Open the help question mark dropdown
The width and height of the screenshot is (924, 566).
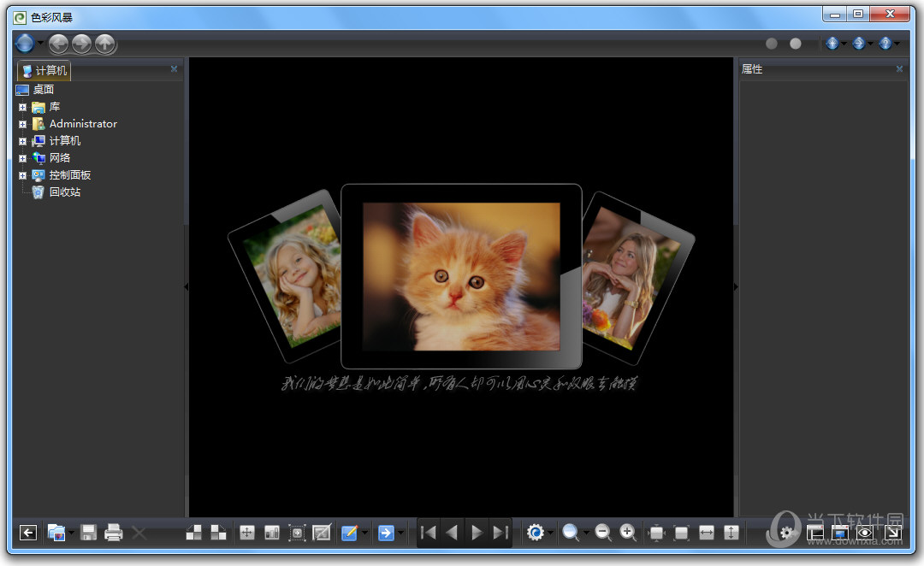point(897,44)
